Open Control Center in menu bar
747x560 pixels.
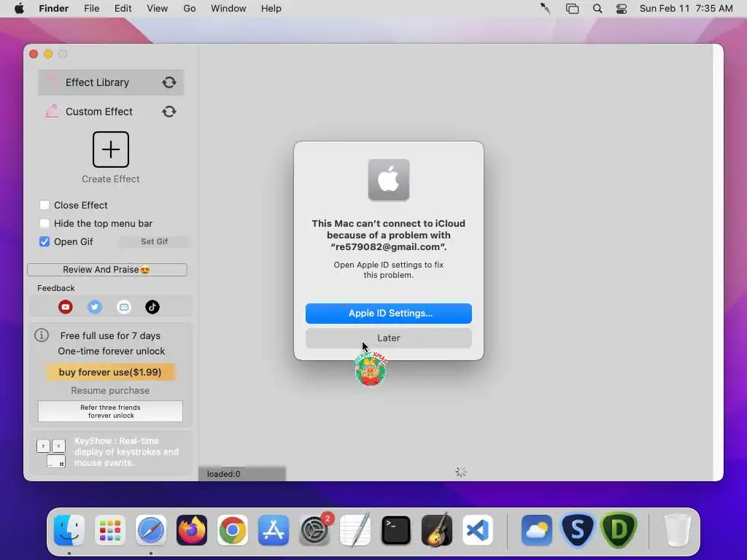(x=622, y=9)
